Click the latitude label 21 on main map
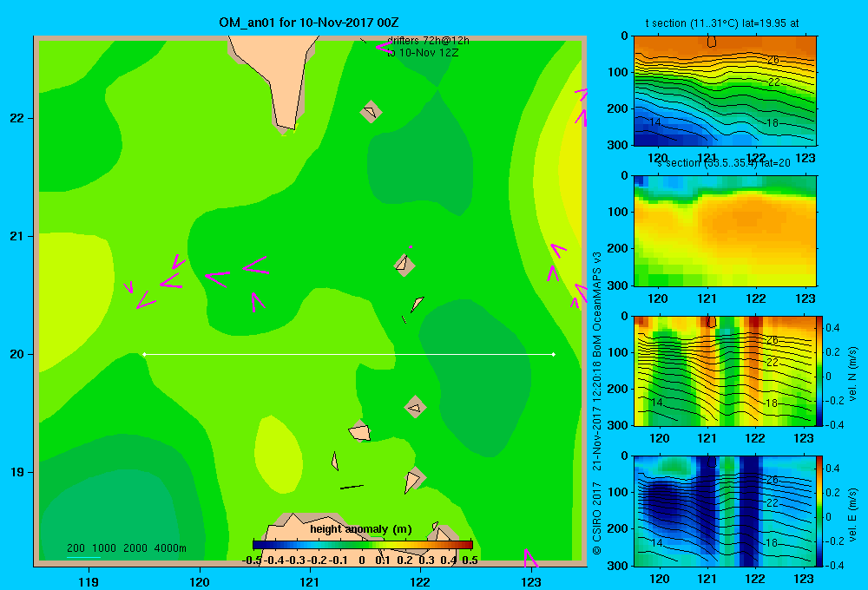This screenshot has height=590, width=868. [17, 236]
